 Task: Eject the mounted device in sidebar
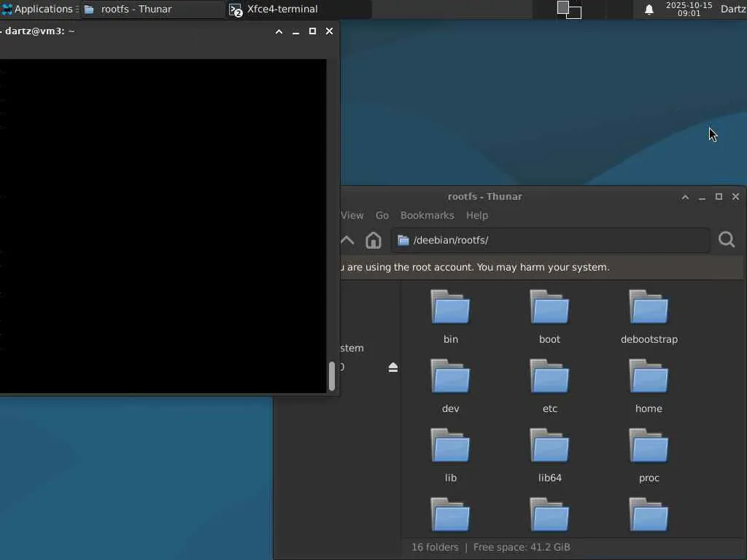click(x=392, y=367)
